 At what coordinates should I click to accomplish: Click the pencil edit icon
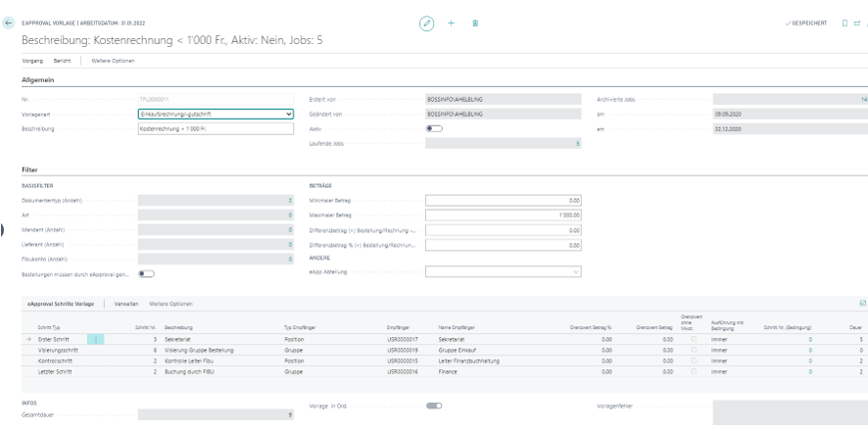[x=426, y=24]
